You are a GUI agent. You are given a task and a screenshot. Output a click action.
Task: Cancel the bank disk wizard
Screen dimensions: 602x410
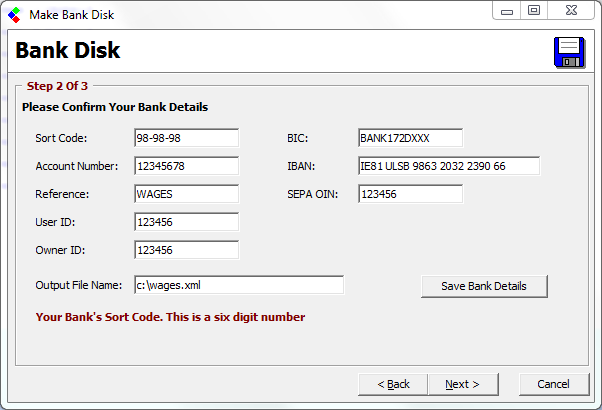tap(553, 384)
